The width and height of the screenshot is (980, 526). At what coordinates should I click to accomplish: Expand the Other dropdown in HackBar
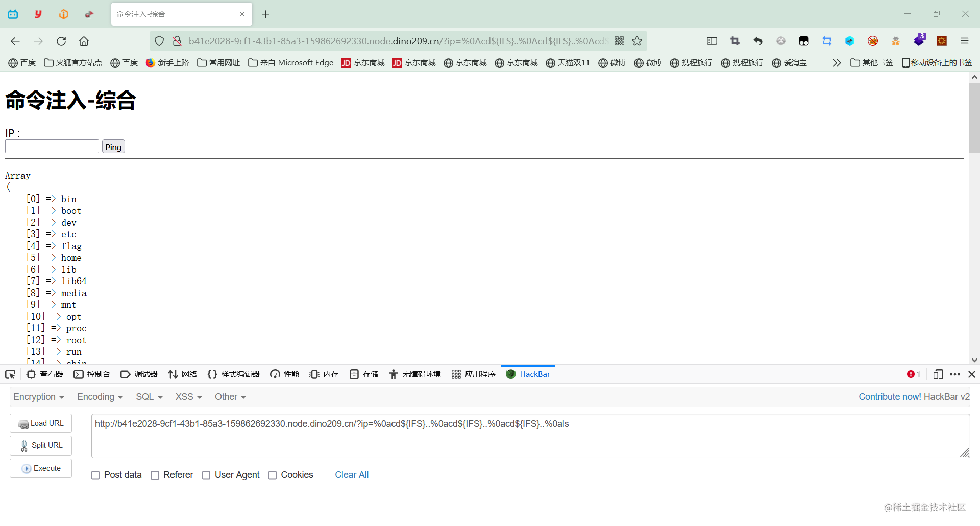point(230,397)
